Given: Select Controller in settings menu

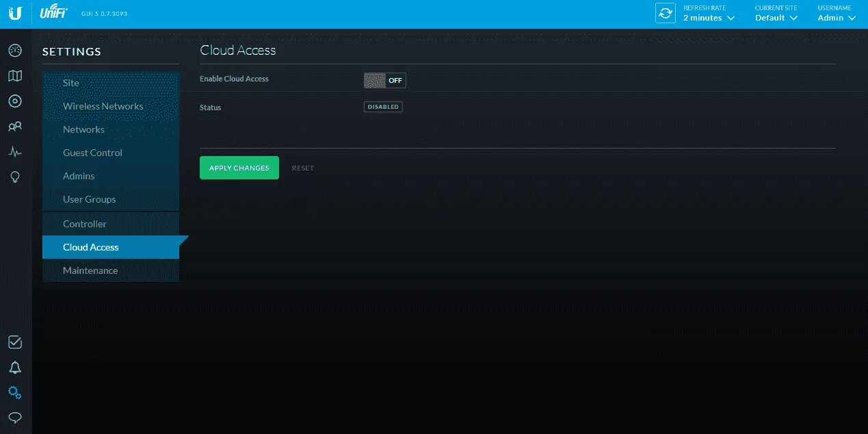Looking at the screenshot, I should [111, 224].
